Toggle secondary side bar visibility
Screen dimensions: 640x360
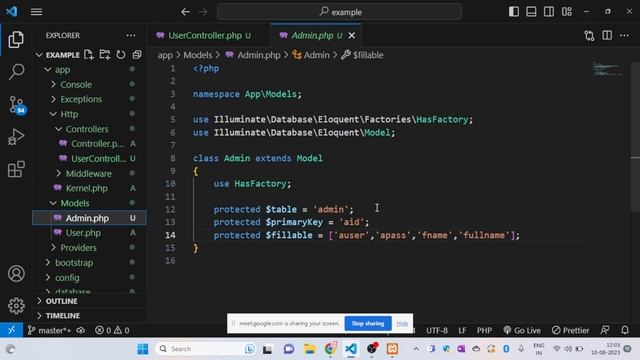549,12
